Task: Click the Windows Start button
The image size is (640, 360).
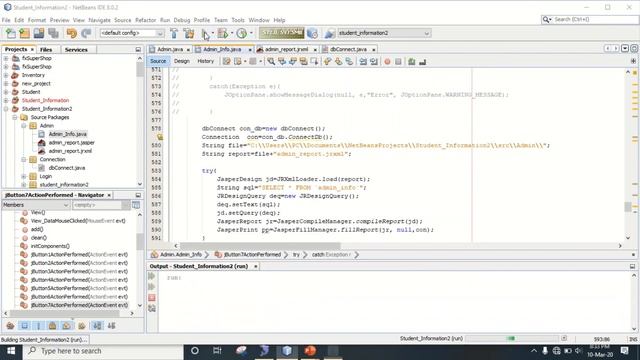Action: (11, 351)
